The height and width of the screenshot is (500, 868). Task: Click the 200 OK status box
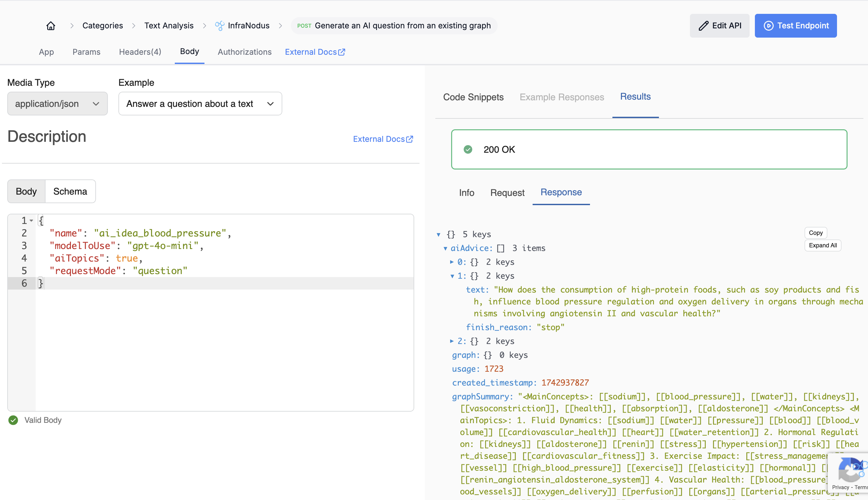click(649, 149)
